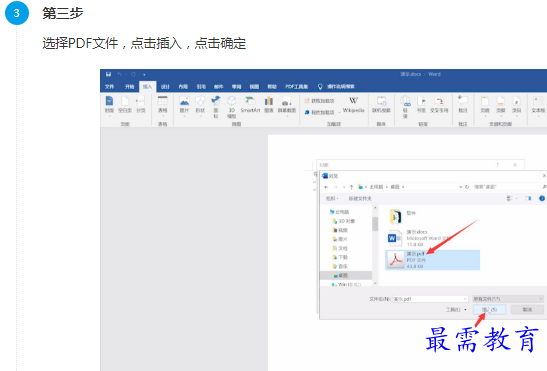Click the Undo arrow in quick access toolbar

[x=120, y=74]
